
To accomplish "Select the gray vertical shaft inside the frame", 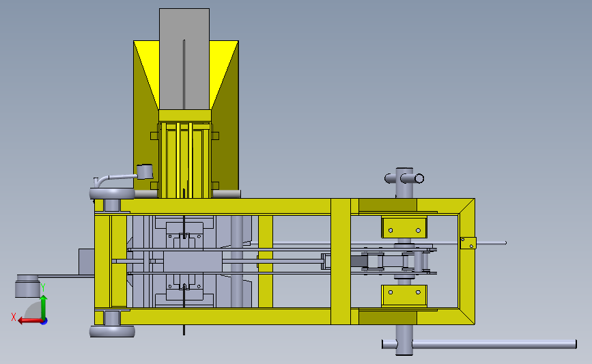I will click(237, 262).
